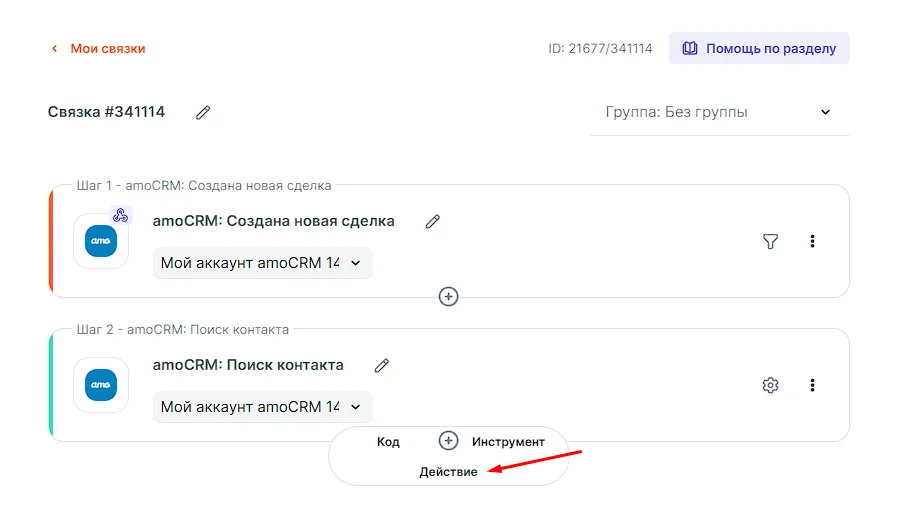The height and width of the screenshot is (511, 912).
Task: Choose the Инструмент option
Action: tap(508, 441)
